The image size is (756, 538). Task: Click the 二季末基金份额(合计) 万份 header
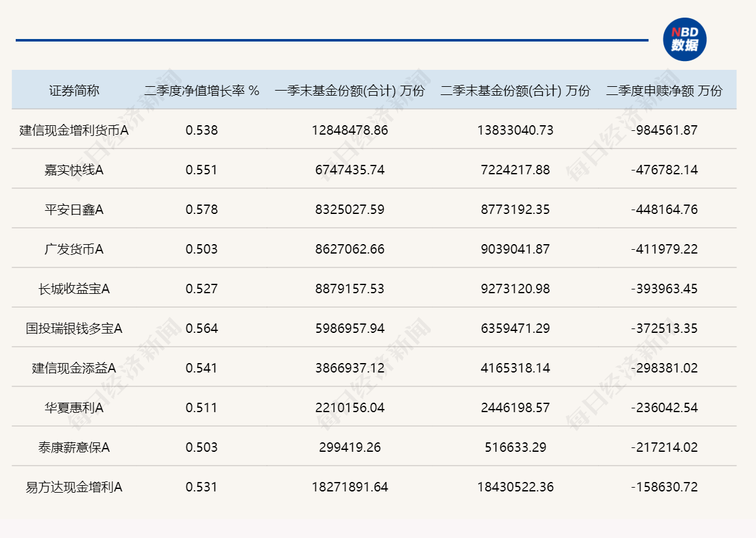point(515,91)
